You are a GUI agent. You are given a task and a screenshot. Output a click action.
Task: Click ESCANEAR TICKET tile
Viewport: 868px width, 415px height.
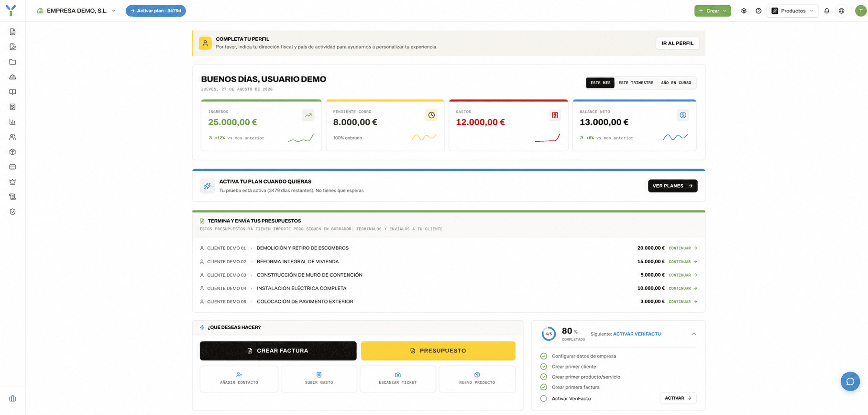point(398,379)
